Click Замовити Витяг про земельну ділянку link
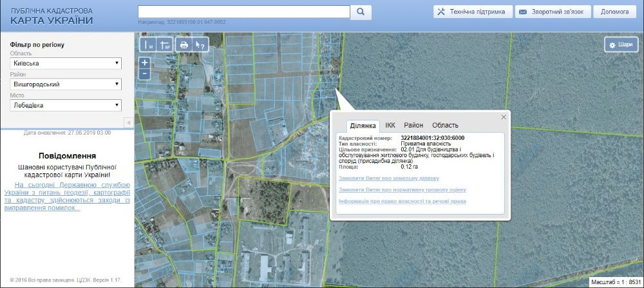644x288 pixels. coord(389,178)
